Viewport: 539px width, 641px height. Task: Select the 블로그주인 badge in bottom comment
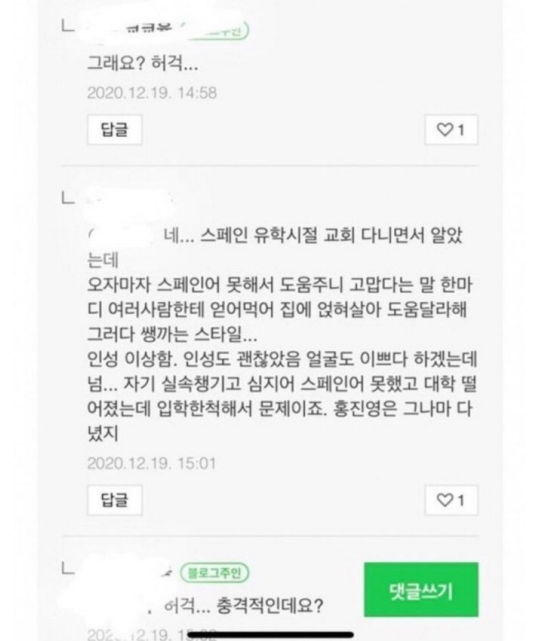(x=215, y=573)
